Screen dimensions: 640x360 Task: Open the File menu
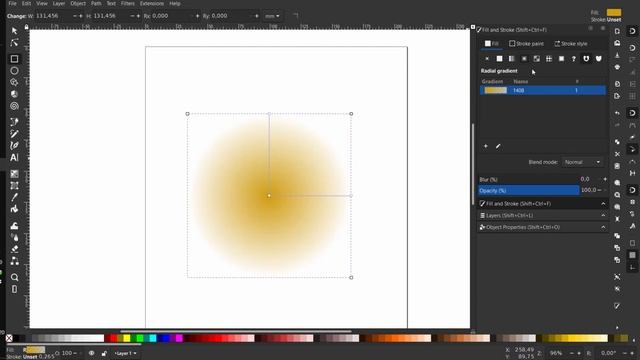[13, 3]
